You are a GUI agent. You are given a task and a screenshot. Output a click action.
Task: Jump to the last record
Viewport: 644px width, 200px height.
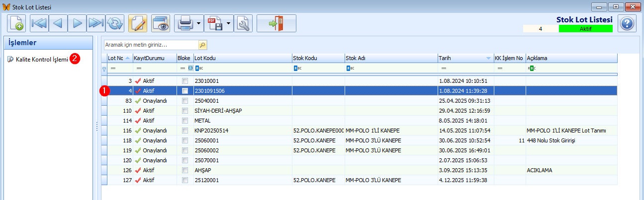[95, 23]
